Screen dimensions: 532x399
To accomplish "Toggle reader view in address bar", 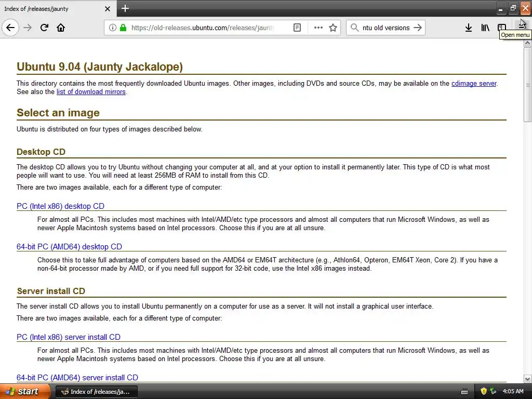I will tap(297, 28).
